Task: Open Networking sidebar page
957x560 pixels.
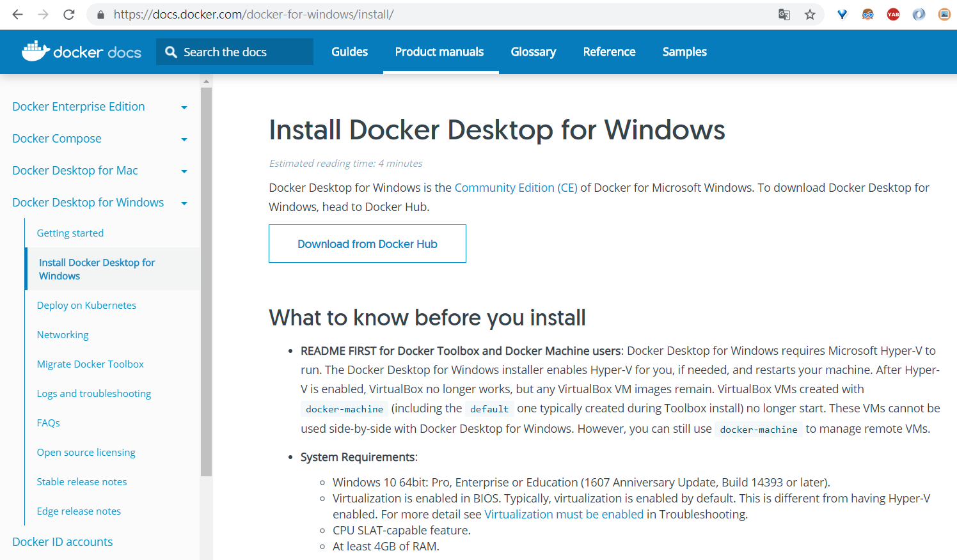Action: 63,334
